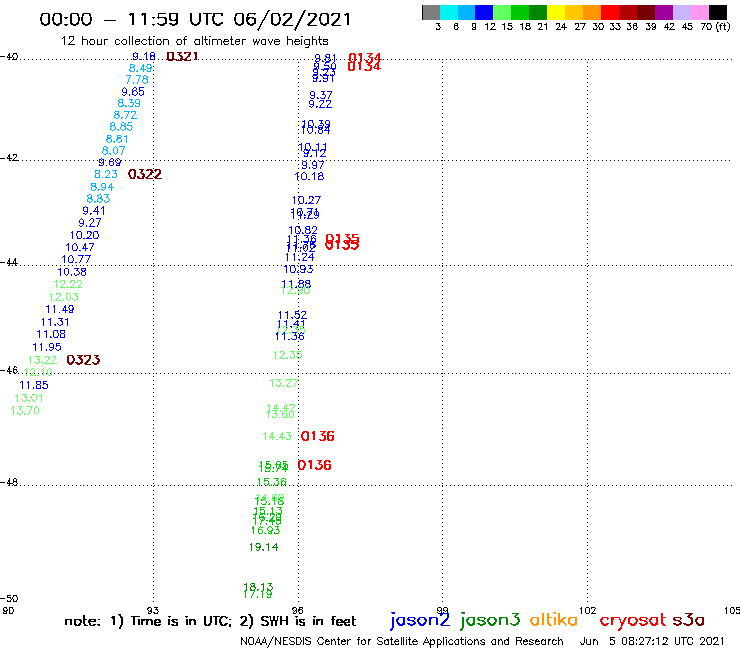
Task: Click the wave height value '10.18'
Action: (309, 177)
